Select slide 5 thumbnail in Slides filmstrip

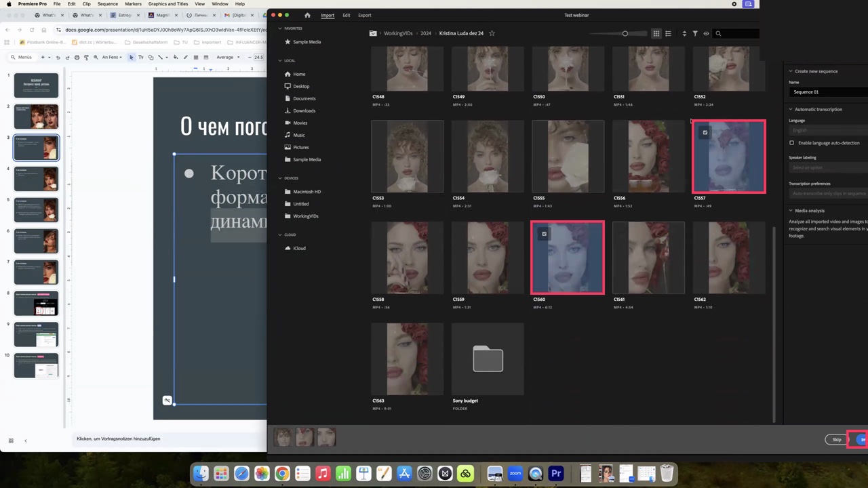(x=37, y=210)
